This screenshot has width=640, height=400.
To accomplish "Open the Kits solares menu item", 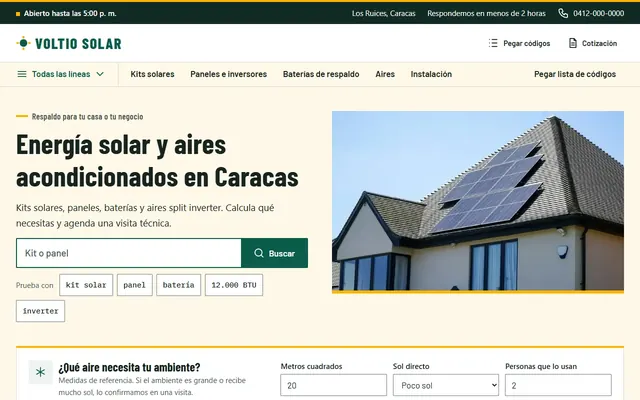I will point(152,74).
